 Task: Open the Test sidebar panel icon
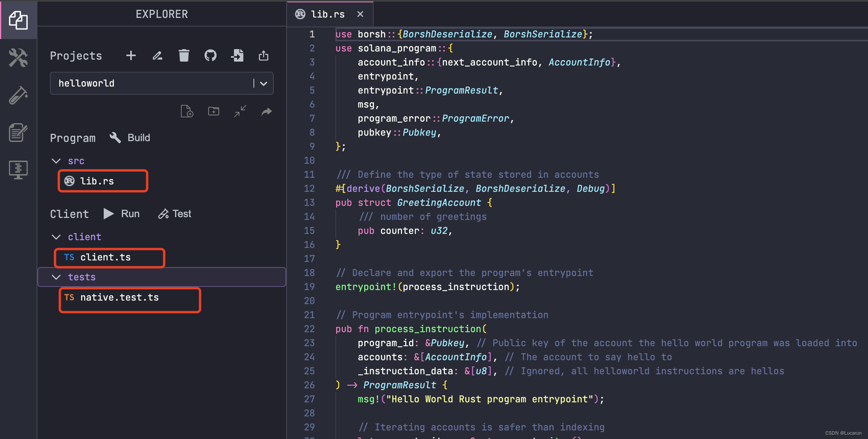pyautogui.click(x=18, y=95)
